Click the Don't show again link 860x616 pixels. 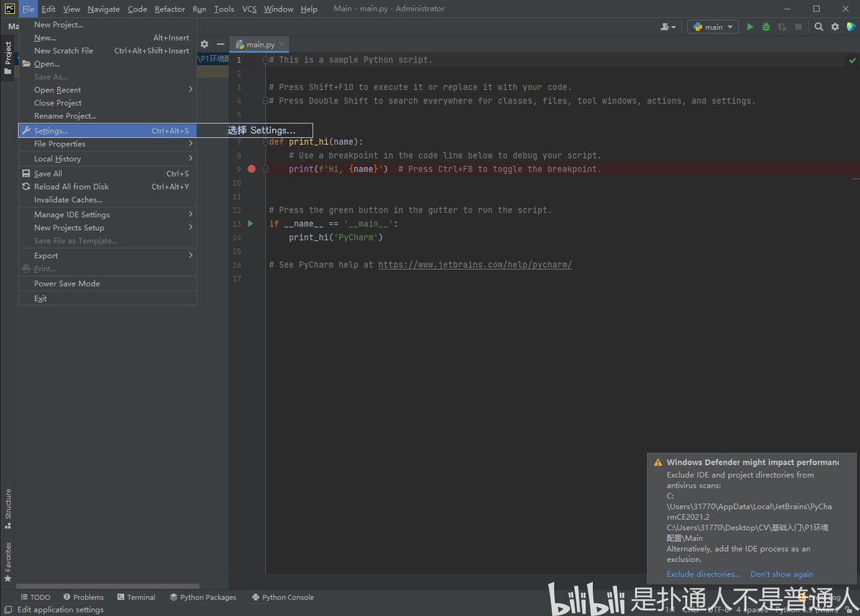(781, 574)
